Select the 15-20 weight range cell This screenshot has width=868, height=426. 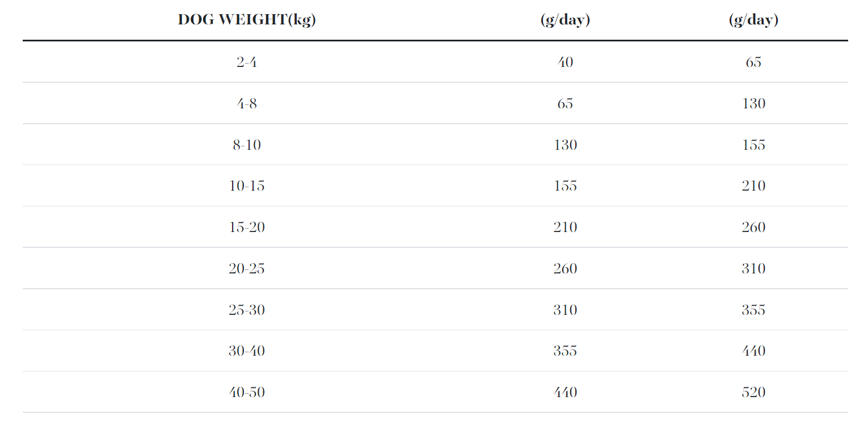click(x=247, y=227)
